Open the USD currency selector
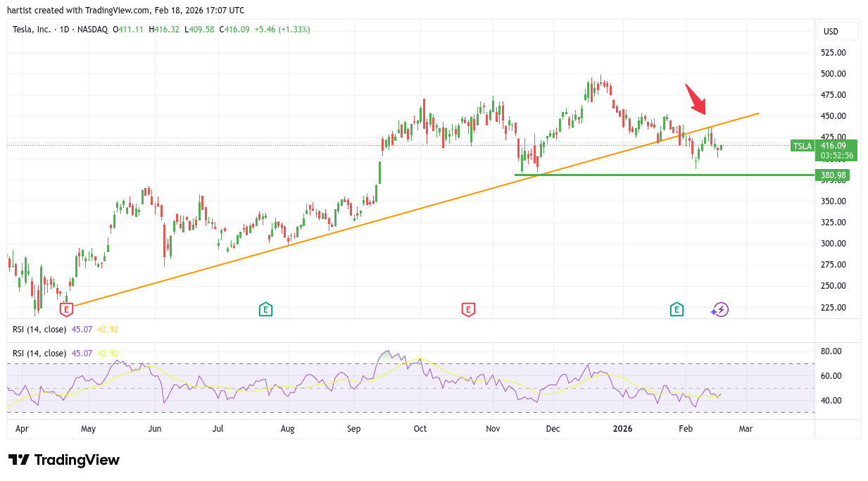 (837, 31)
